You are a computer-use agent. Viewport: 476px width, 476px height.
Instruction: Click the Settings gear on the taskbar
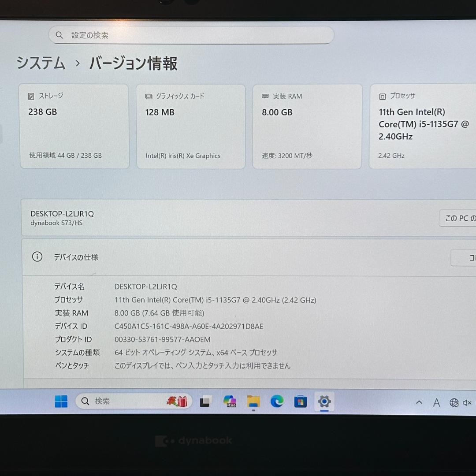(x=324, y=402)
